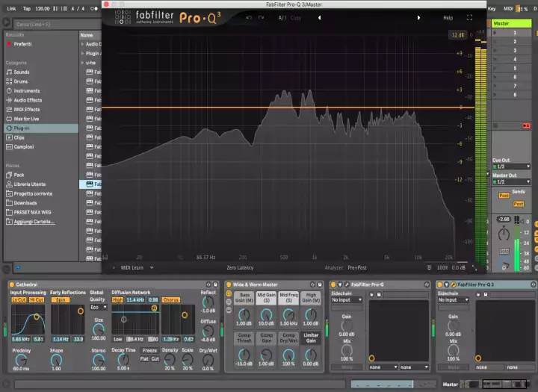
Task: Click Zero Latency processing mode
Action: (240, 268)
